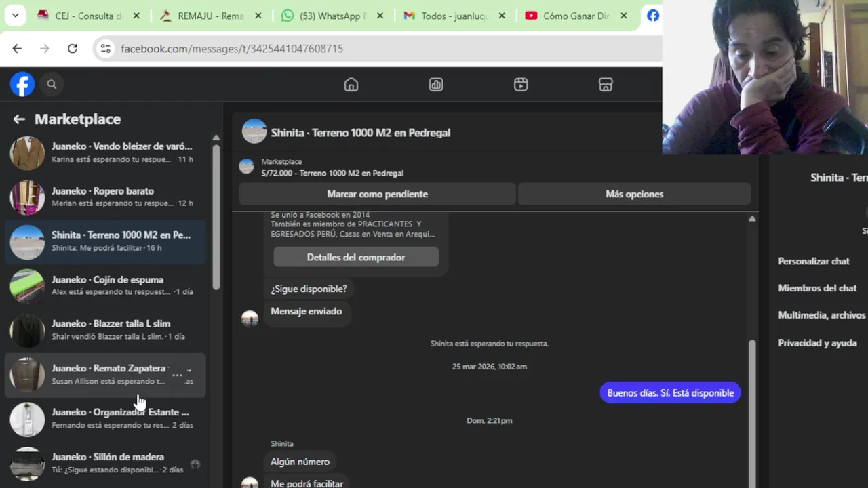Close the YouTube Cómo Ganar tab
The image size is (868, 488).
(x=623, y=16)
